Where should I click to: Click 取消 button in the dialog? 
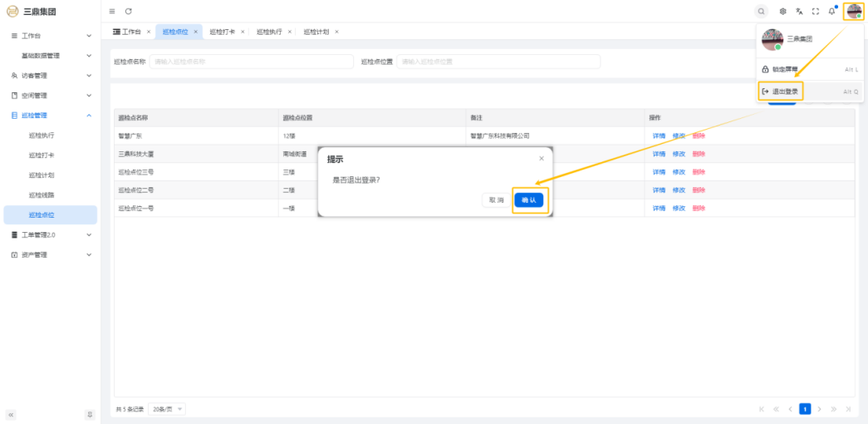click(496, 200)
